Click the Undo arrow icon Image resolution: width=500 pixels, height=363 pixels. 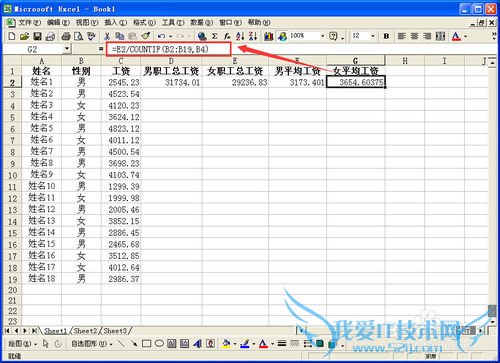161,36
